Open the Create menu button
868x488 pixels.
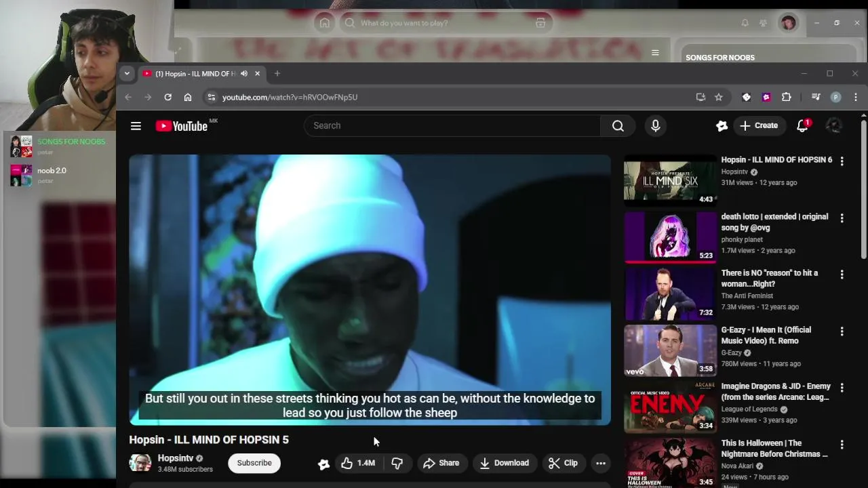point(759,125)
